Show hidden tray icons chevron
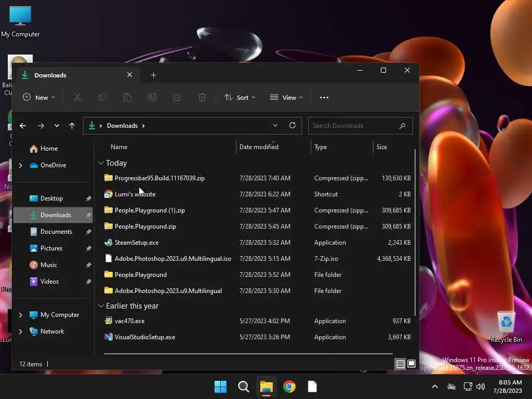Viewport: 532px width, 399px height. (435, 387)
